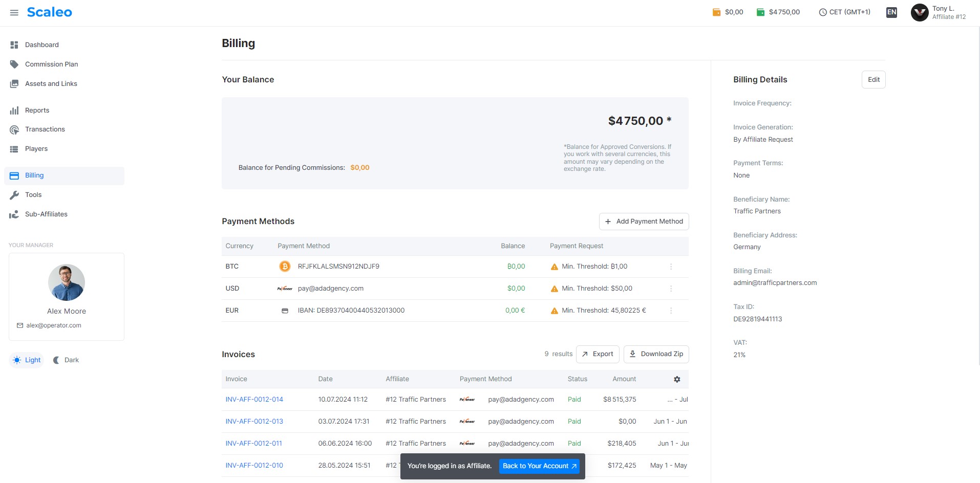Switch the theme to Dark mode
The width and height of the screenshot is (980, 483).
click(x=66, y=360)
